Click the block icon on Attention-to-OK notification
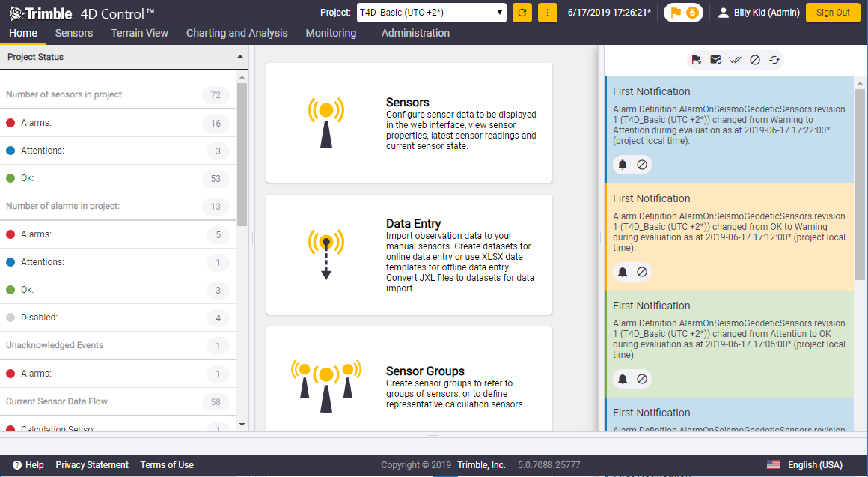The width and height of the screenshot is (868, 477). (x=642, y=378)
